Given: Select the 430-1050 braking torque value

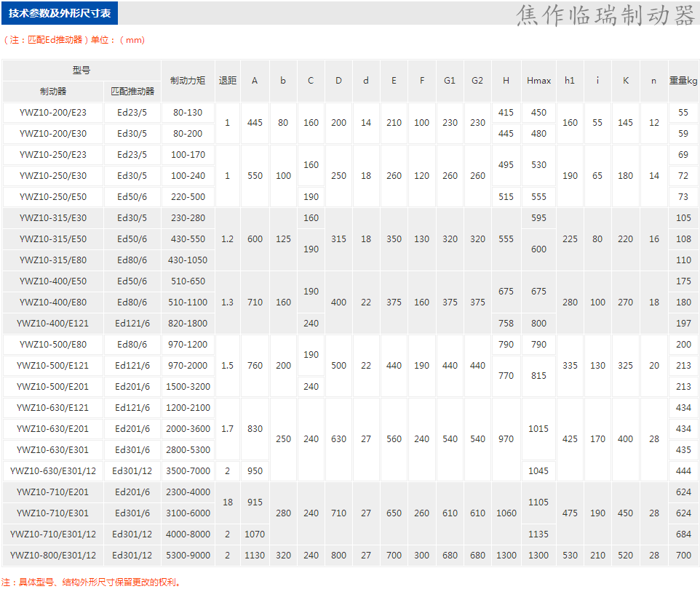Looking at the screenshot, I should point(188,260).
